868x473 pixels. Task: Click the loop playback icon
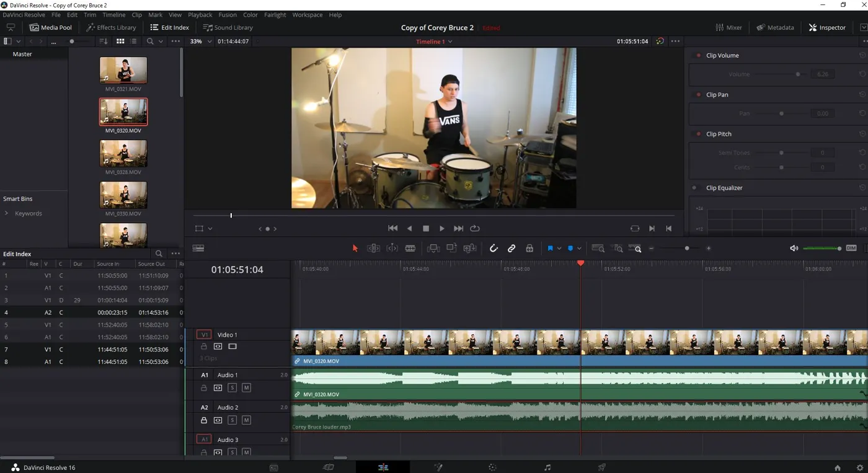475,228
